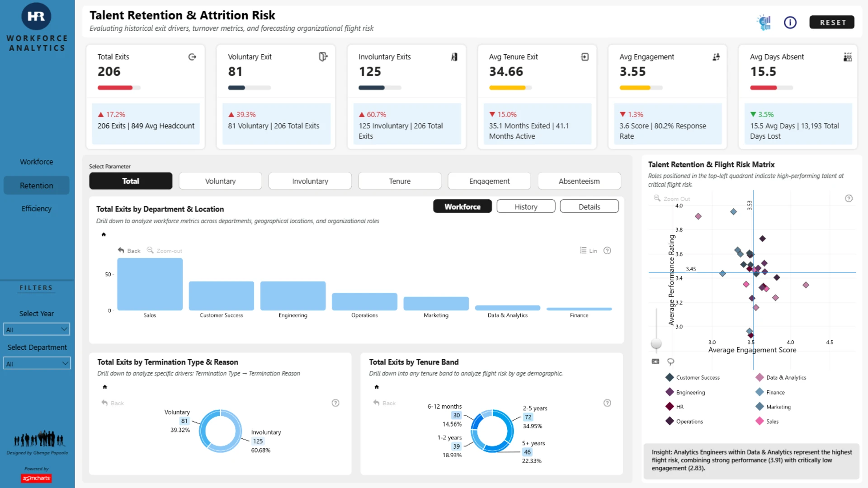Adjust the scatter chart zoom slider handle

[x=656, y=343]
